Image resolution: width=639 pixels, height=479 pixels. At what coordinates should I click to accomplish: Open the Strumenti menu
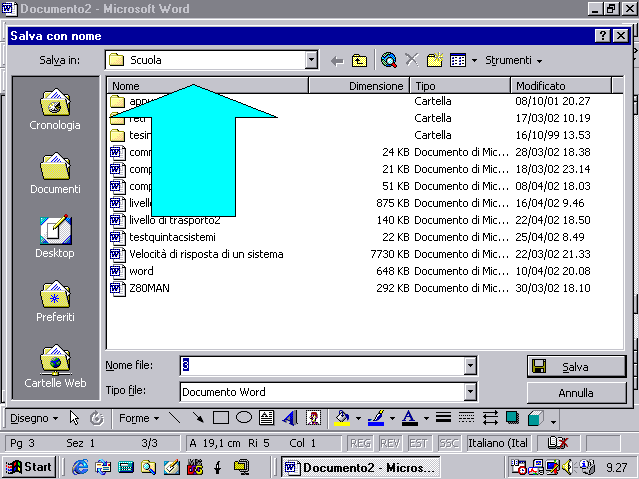pyautogui.click(x=513, y=60)
